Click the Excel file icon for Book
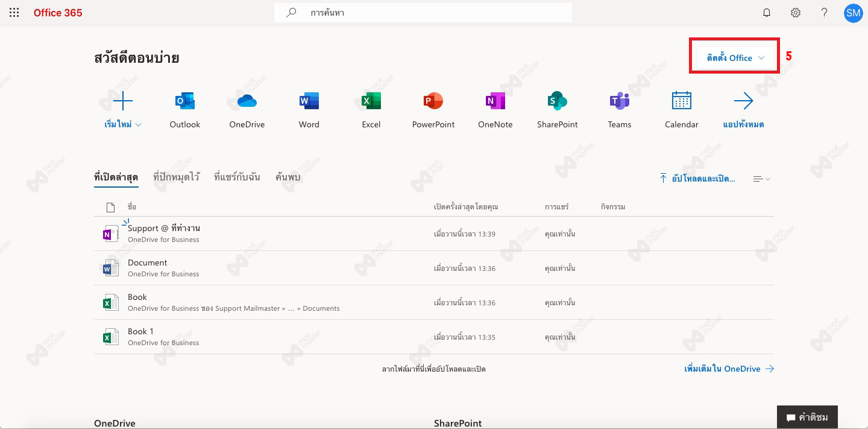 point(110,302)
